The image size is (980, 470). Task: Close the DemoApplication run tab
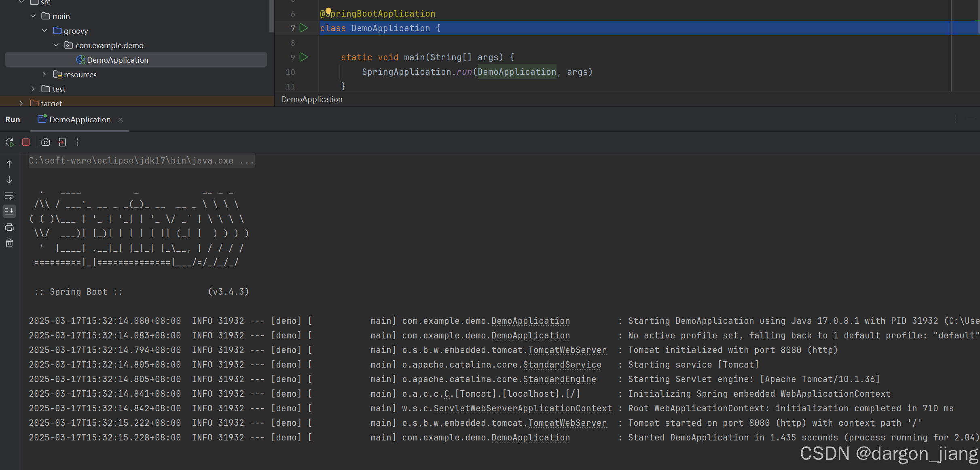pos(121,120)
